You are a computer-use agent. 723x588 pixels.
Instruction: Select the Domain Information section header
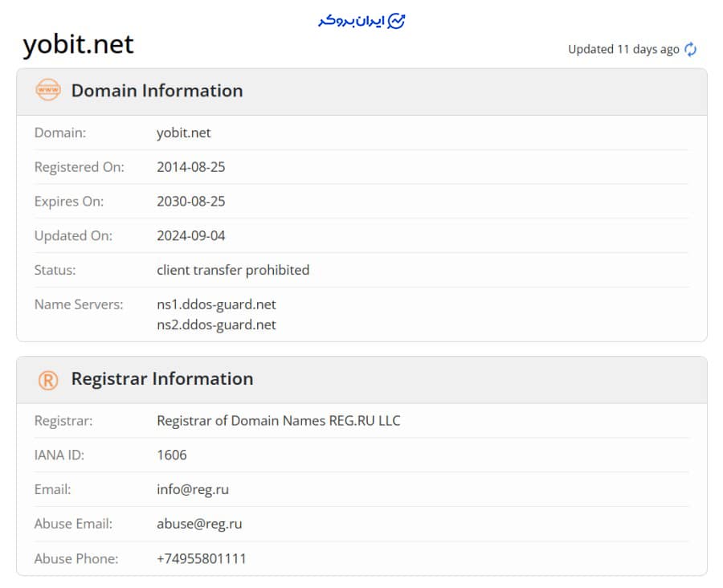[157, 91]
